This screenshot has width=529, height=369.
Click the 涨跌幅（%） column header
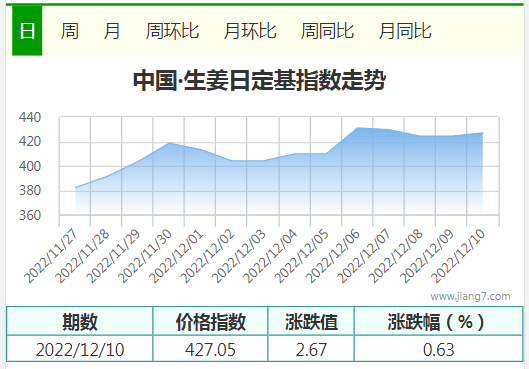pyautogui.click(x=439, y=321)
